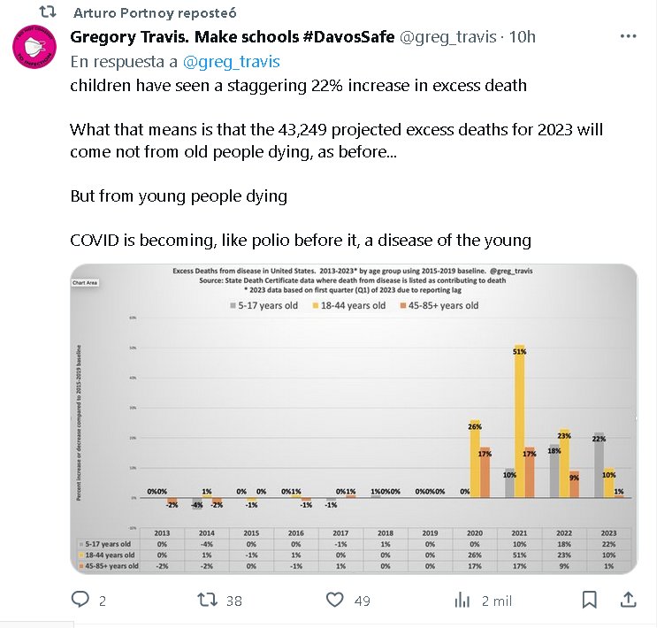Click the reply comment icon
The height and width of the screenshot is (628, 672).
(x=80, y=600)
